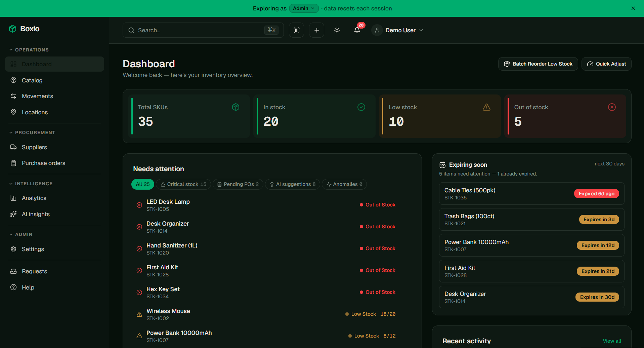This screenshot has height=348, width=644.
Task: Show AI suggestions 8 filter
Action: pyautogui.click(x=293, y=184)
